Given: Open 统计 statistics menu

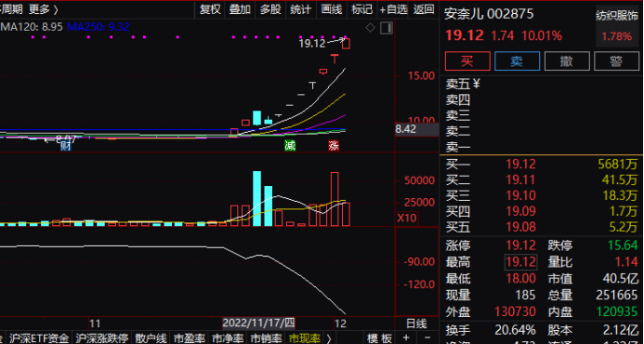Looking at the screenshot, I should pyautogui.click(x=301, y=9).
